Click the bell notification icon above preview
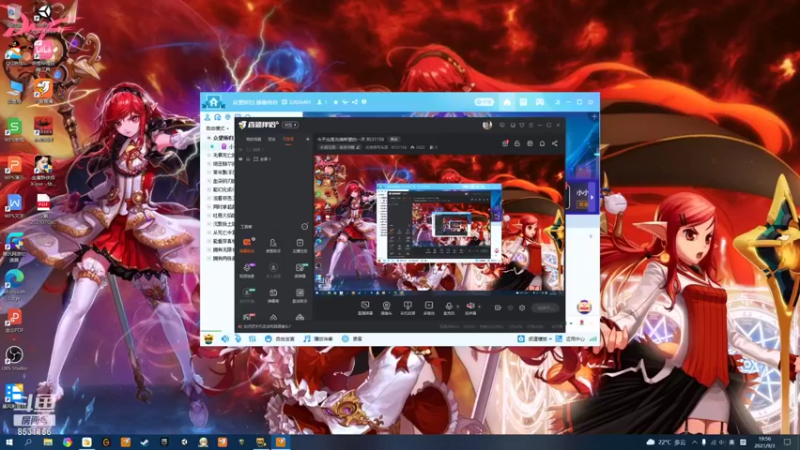This screenshot has height=450, width=800. pos(542,143)
